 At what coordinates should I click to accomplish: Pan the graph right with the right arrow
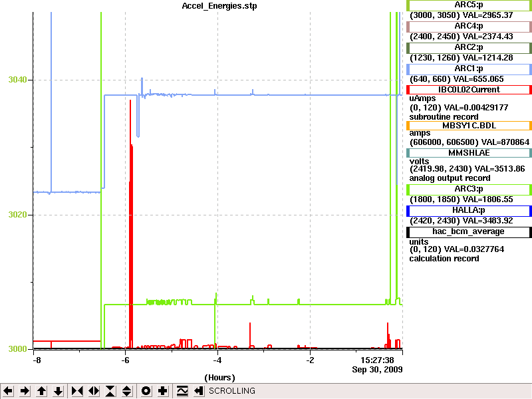(x=25, y=391)
